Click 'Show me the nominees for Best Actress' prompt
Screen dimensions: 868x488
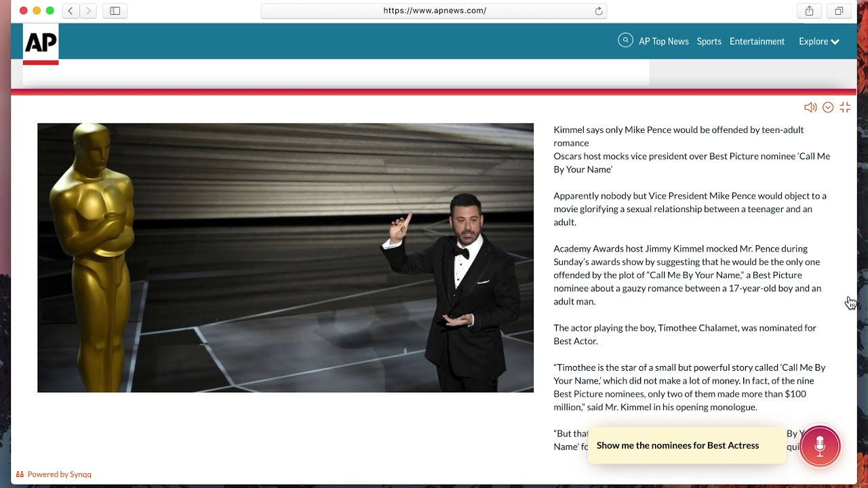click(686, 445)
